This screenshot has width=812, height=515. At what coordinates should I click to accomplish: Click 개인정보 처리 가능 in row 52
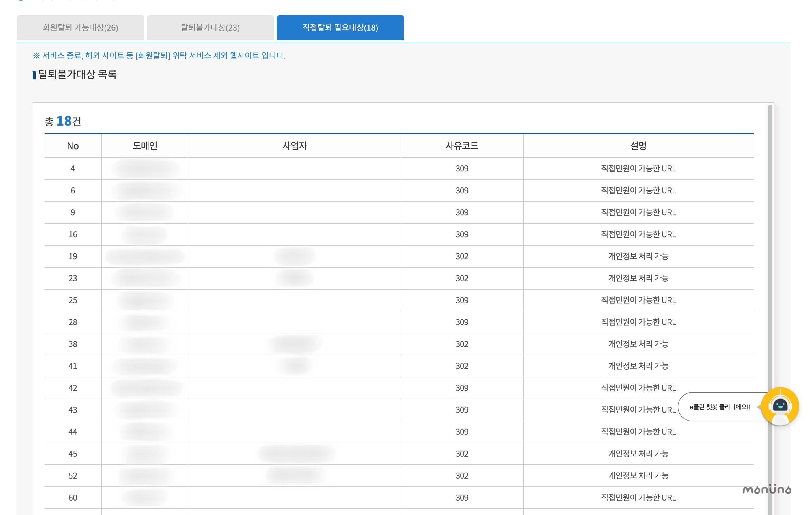pyautogui.click(x=638, y=475)
